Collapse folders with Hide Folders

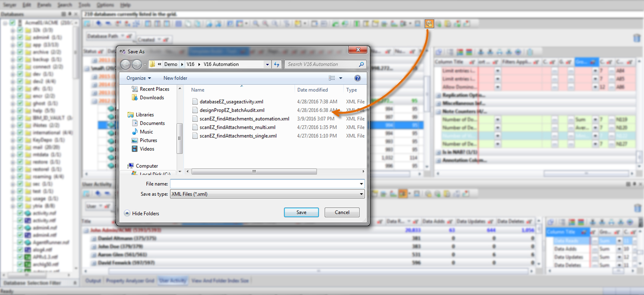[141, 213]
